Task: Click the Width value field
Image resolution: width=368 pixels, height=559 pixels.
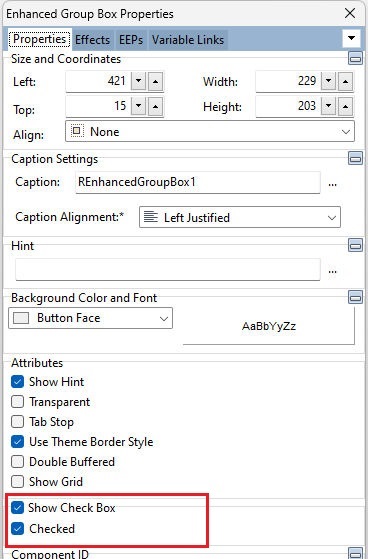Action: 288,81
